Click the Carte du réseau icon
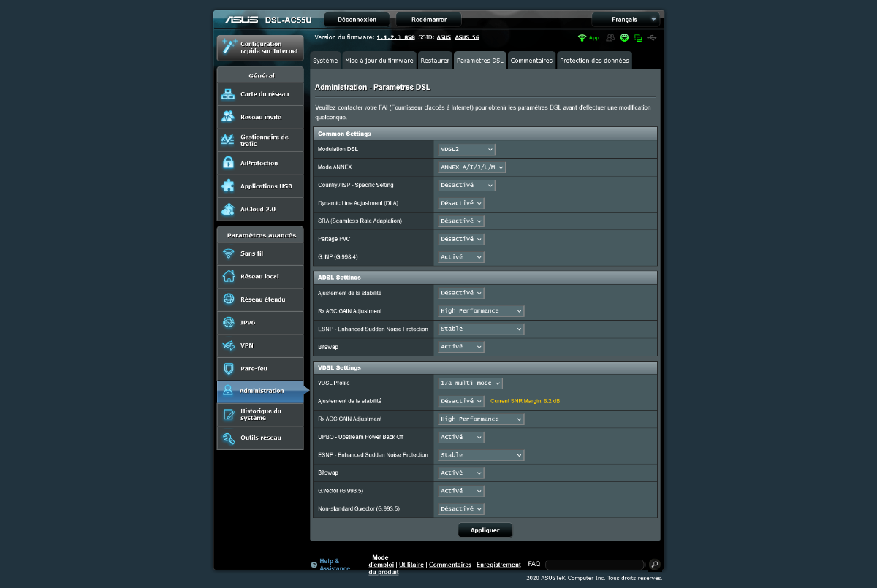This screenshot has width=877, height=588. coord(228,94)
